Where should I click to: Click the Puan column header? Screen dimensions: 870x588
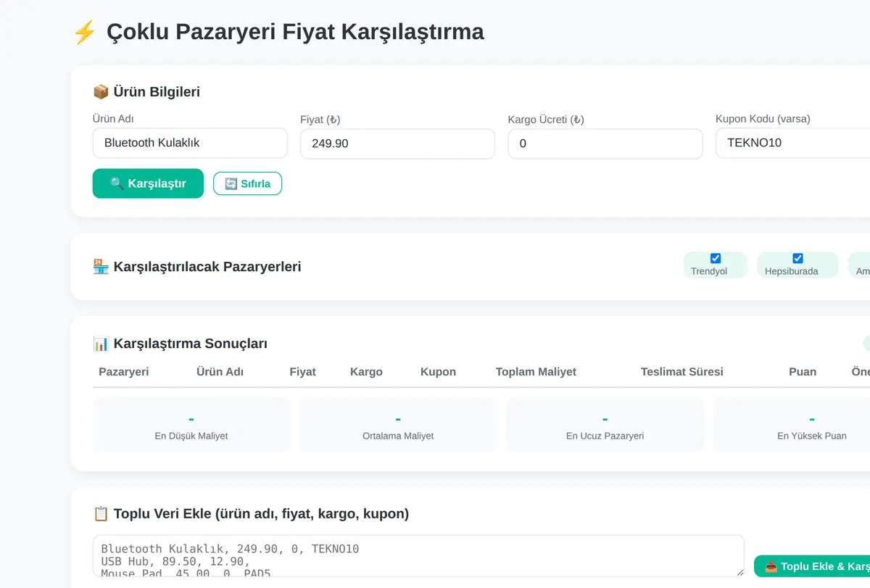(x=803, y=371)
